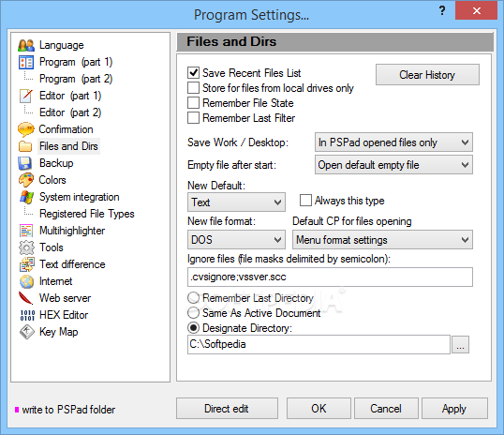The height and width of the screenshot is (435, 504).
Task: Select Program (part 1) in the tree
Action: [x=76, y=62]
